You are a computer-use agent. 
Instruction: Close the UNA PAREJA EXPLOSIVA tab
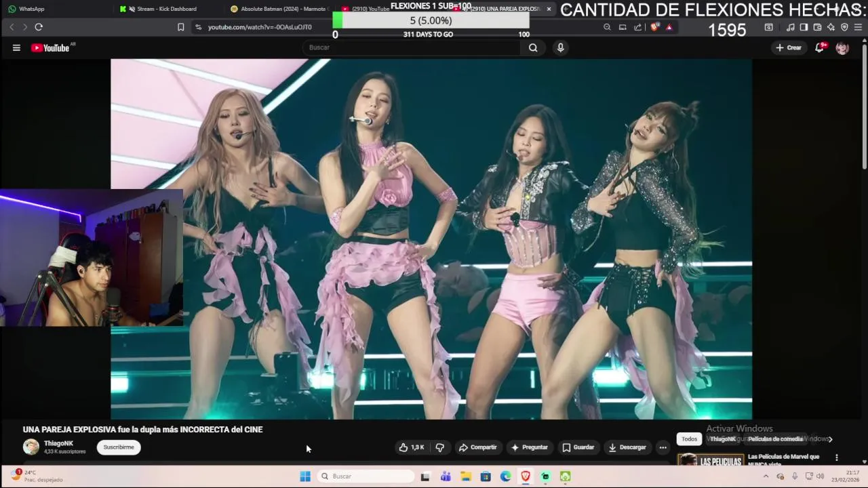[549, 9]
